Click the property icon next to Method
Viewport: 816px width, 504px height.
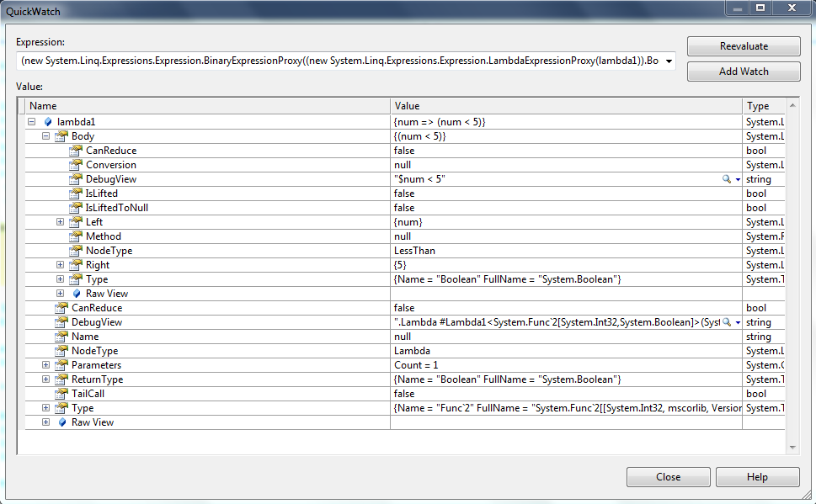[x=73, y=236]
